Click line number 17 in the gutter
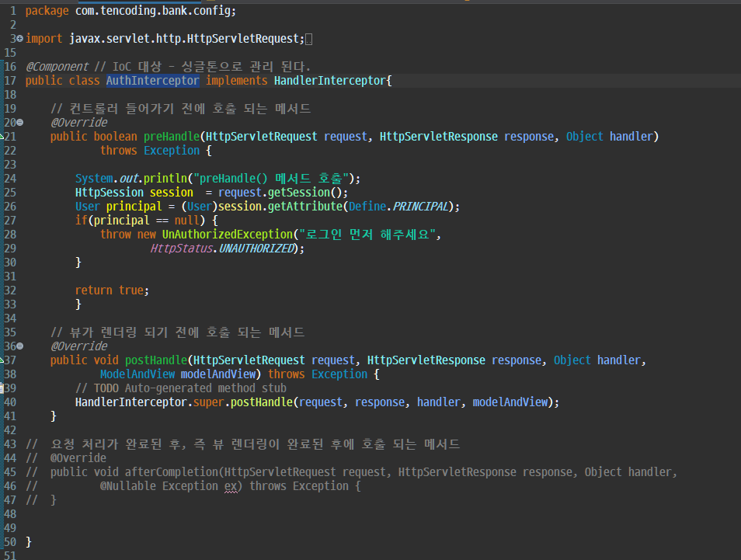741x560 pixels. coord(10,81)
